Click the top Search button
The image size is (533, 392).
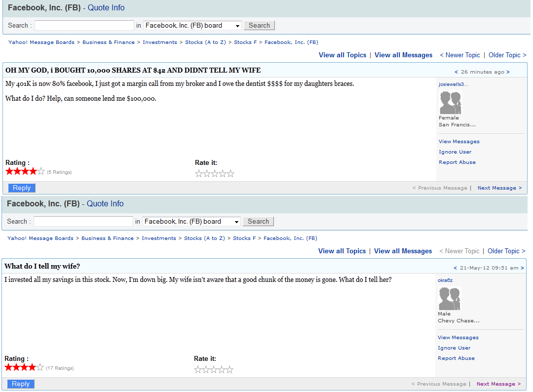click(260, 26)
